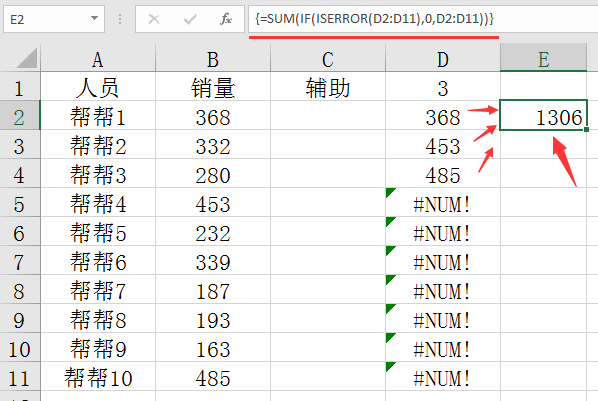This screenshot has height=401, width=598.
Task: Select column B header
Action: click(213, 59)
